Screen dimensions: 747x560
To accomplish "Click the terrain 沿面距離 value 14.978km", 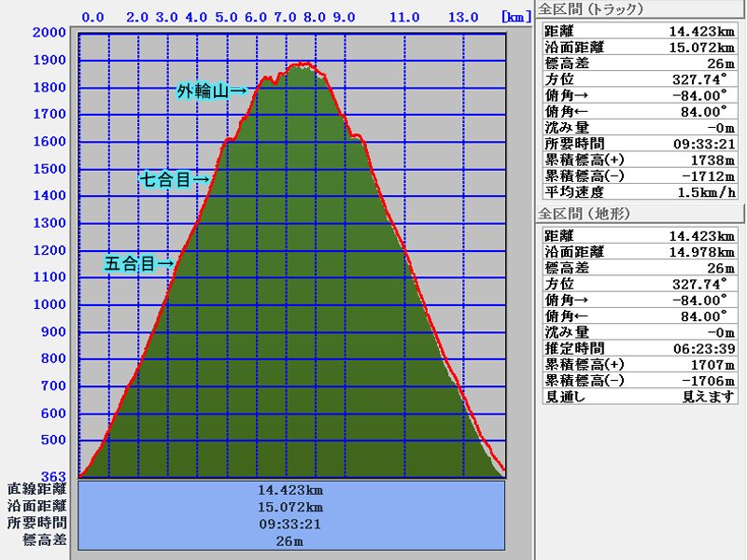I will click(691, 251).
